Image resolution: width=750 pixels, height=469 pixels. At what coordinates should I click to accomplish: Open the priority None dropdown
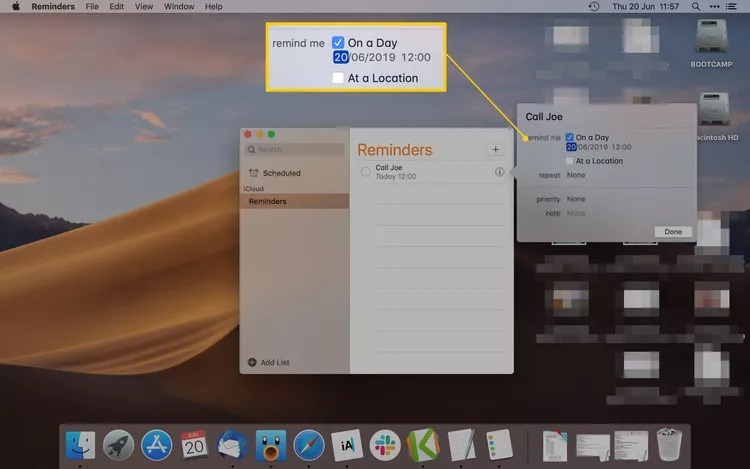(576, 199)
